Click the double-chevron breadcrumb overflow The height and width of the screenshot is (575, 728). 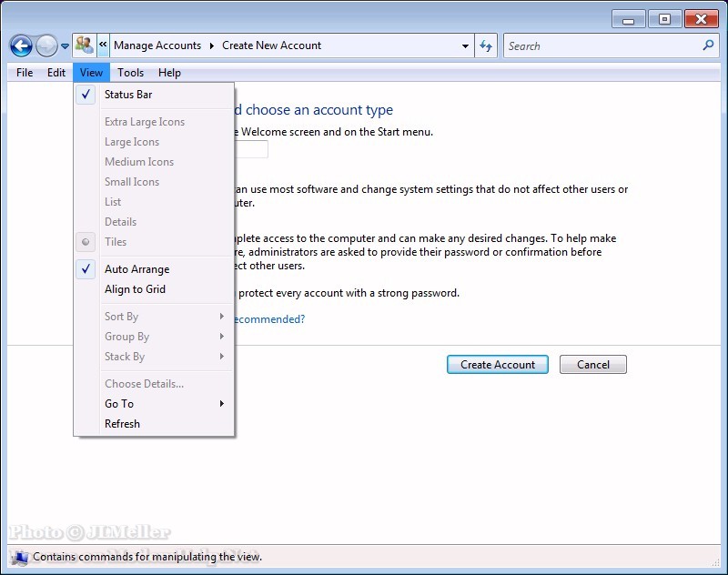click(x=103, y=45)
